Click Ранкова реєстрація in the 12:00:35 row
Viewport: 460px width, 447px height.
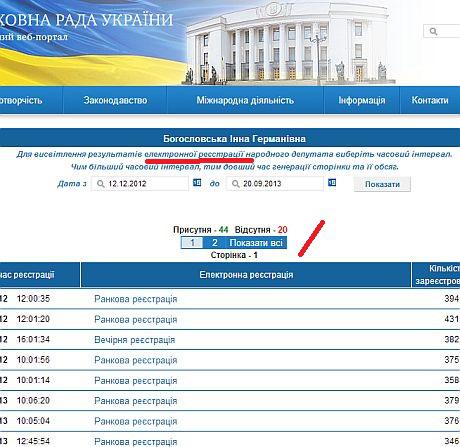click(x=136, y=299)
